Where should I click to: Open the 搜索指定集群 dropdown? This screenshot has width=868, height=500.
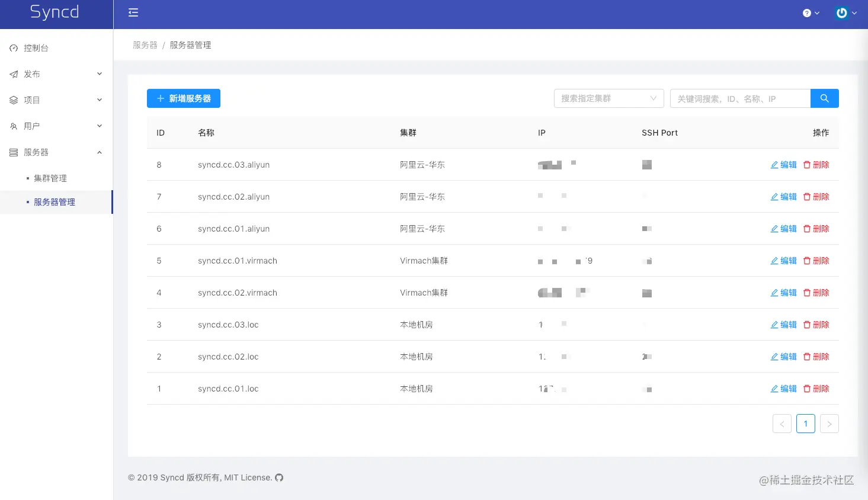click(608, 98)
